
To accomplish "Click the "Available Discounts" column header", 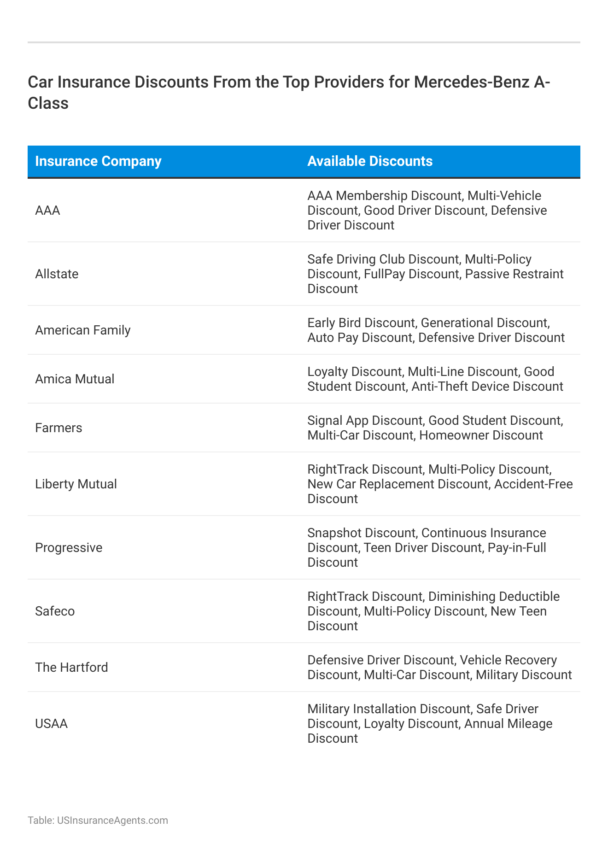I will click(x=370, y=161).
